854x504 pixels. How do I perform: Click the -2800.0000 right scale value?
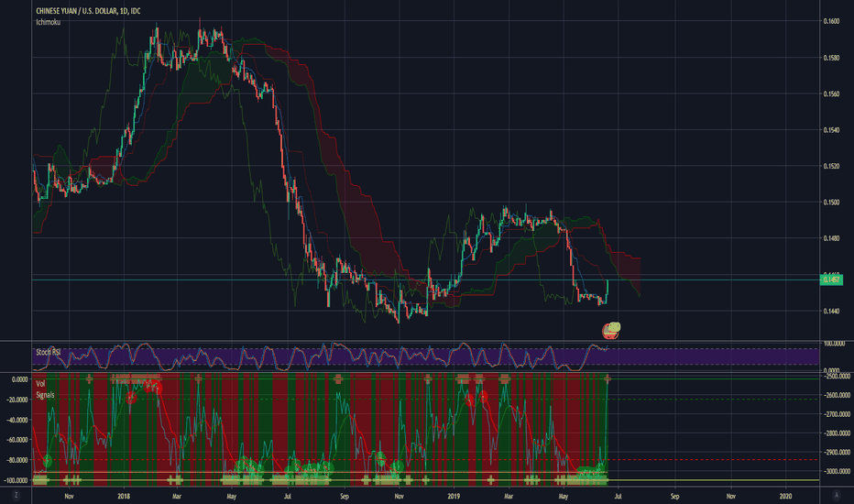pyautogui.click(x=837, y=433)
